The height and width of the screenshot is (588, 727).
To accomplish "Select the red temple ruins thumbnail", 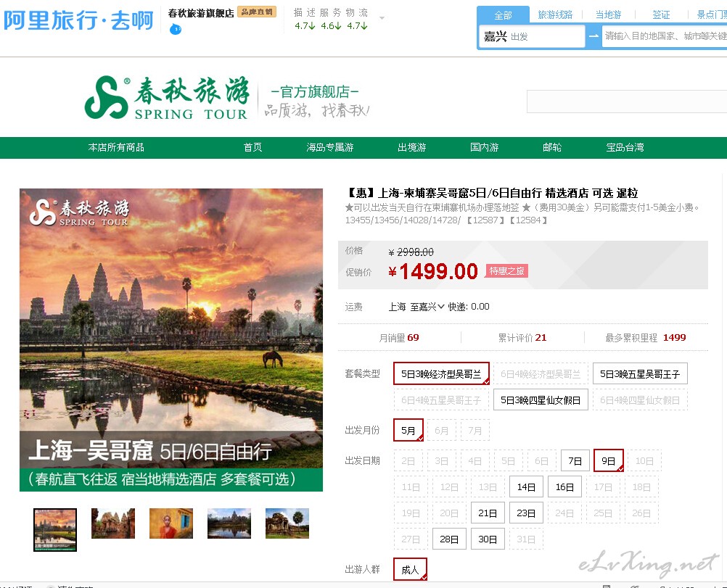I will pos(113,523).
